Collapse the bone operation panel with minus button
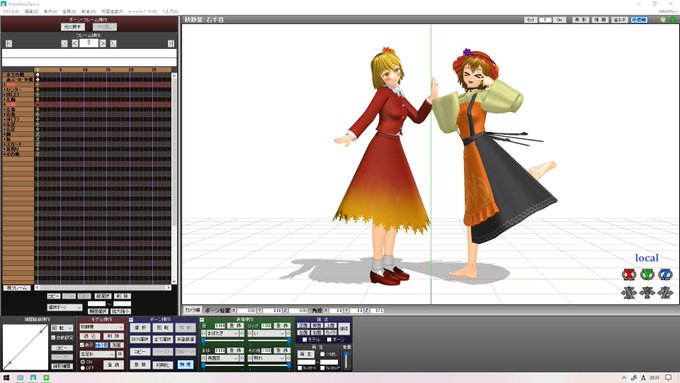Image resolution: width=680 pixels, height=383 pixels. click(x=131, y=320)
